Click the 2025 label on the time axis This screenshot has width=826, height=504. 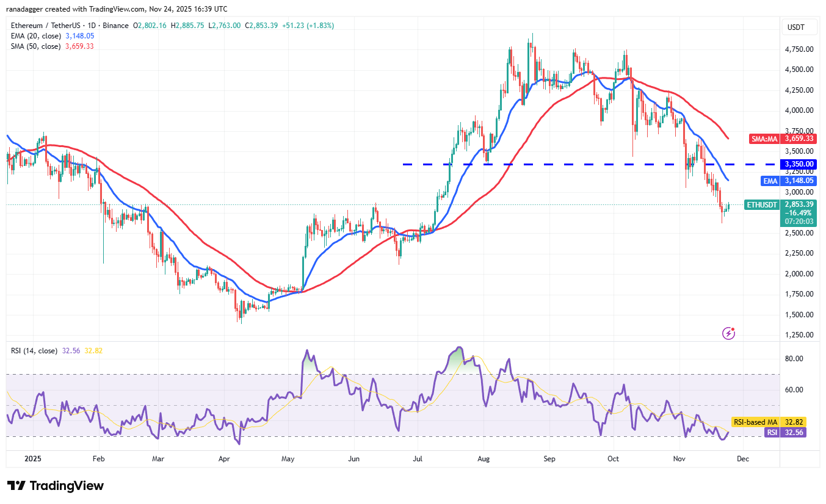32,458
